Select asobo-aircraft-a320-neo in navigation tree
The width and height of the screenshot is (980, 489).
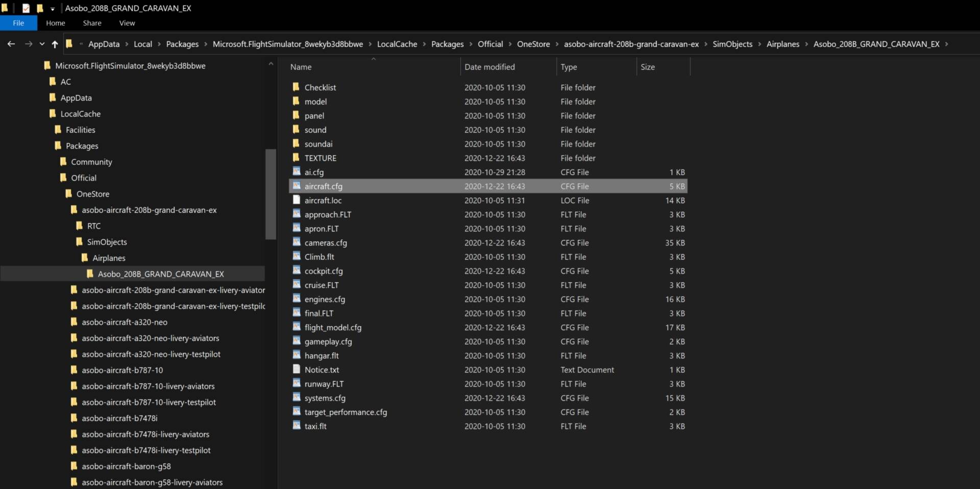tap(125, 322)
